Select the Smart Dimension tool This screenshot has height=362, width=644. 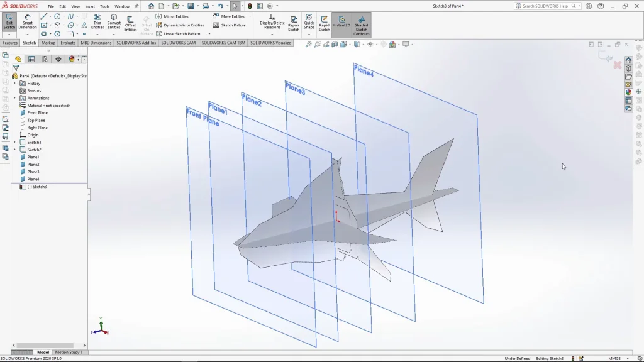[28, 23]
